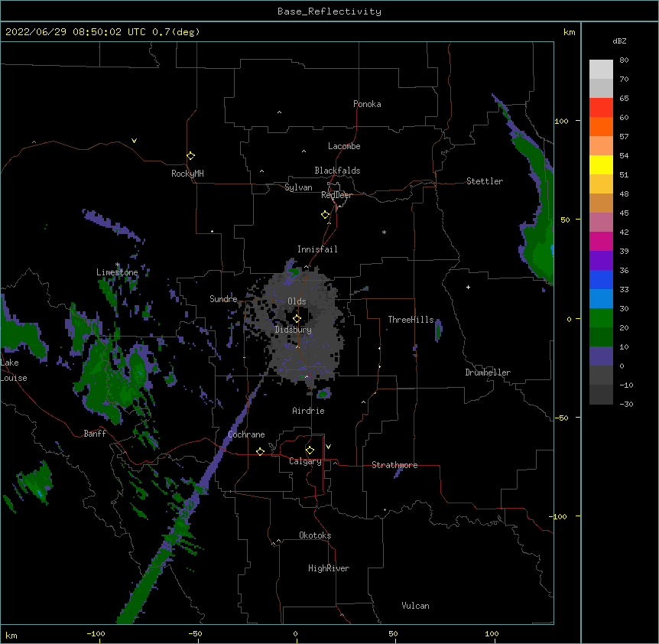Screen dimensions: 659x644
Task: Click the dark gray -10 dBZ legend swatch
Action: [601, 395]
